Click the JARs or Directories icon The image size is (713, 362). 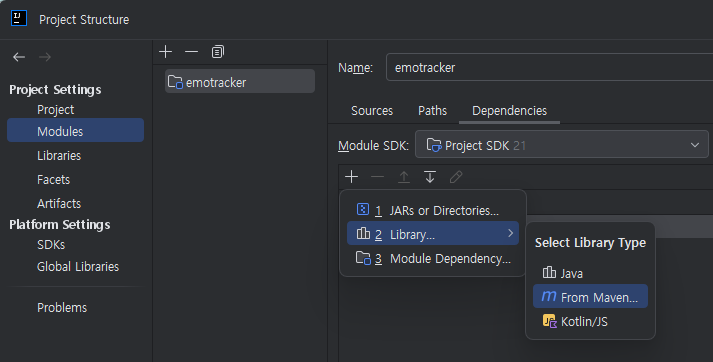(x=363, y=209)
